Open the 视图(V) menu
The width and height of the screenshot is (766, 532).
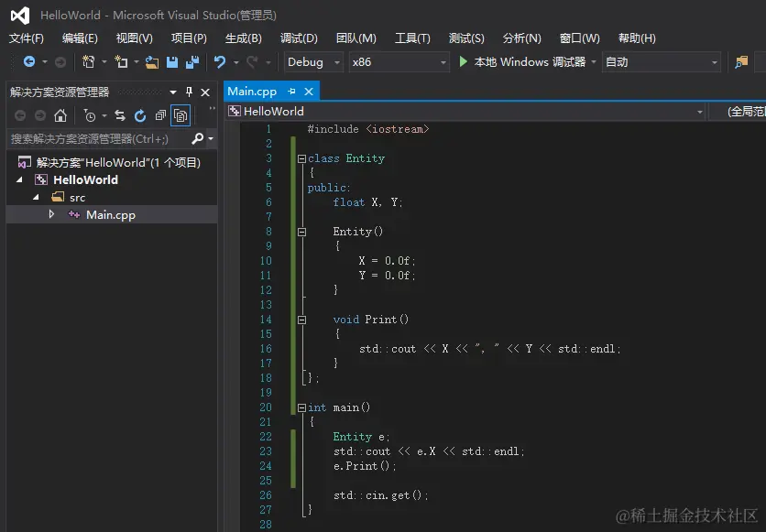[x=135, y=38]
